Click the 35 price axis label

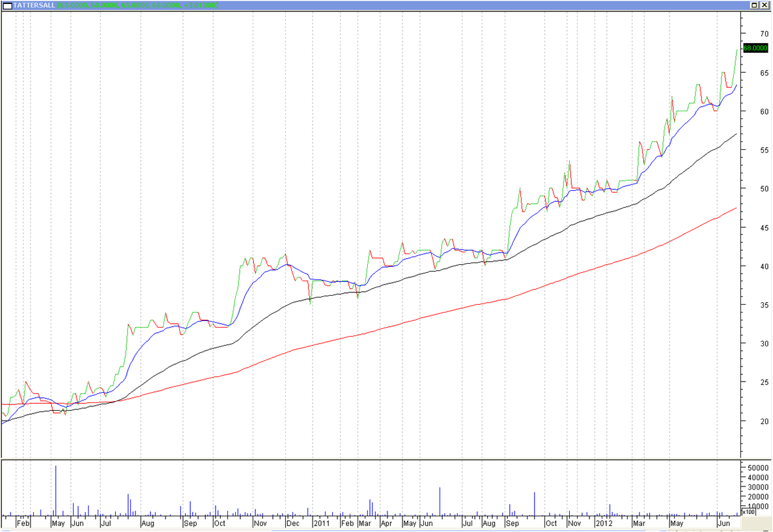(764, 305)
